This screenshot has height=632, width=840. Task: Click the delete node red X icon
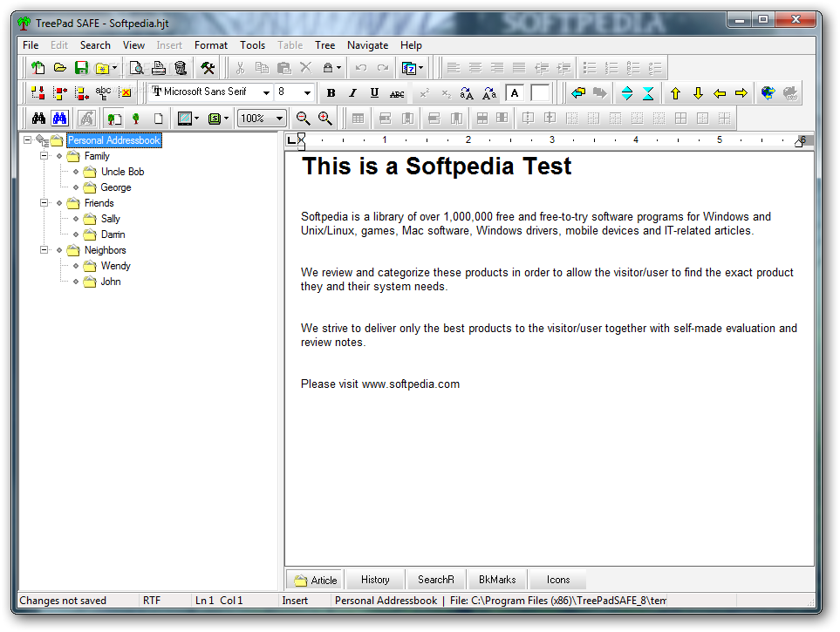126,93
